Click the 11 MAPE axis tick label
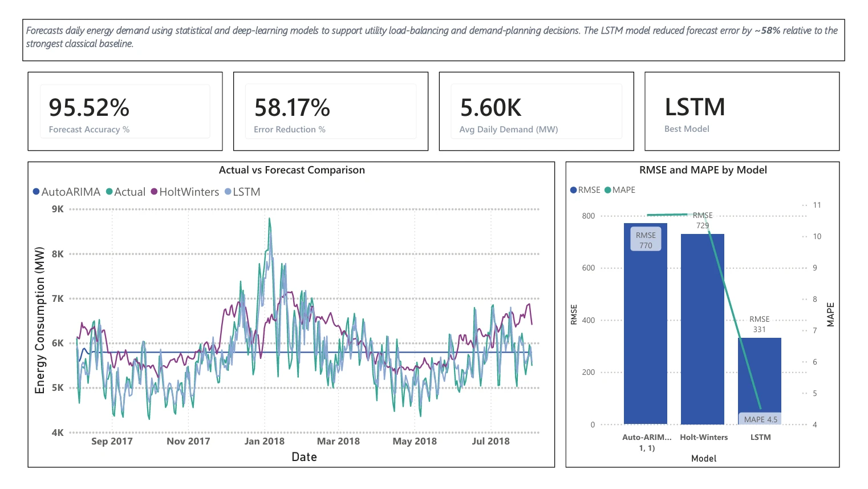 point(817,205)
